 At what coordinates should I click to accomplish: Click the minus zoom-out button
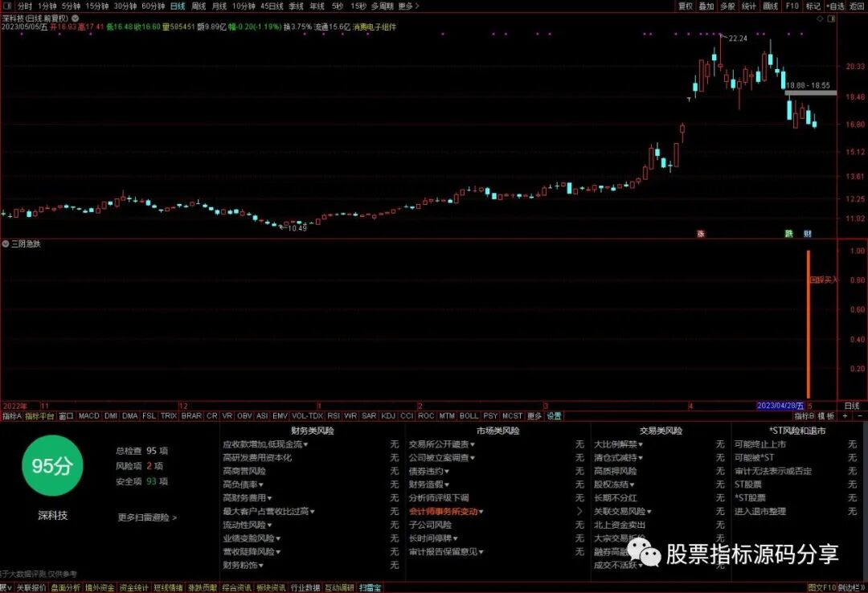(x=860, y=415)
